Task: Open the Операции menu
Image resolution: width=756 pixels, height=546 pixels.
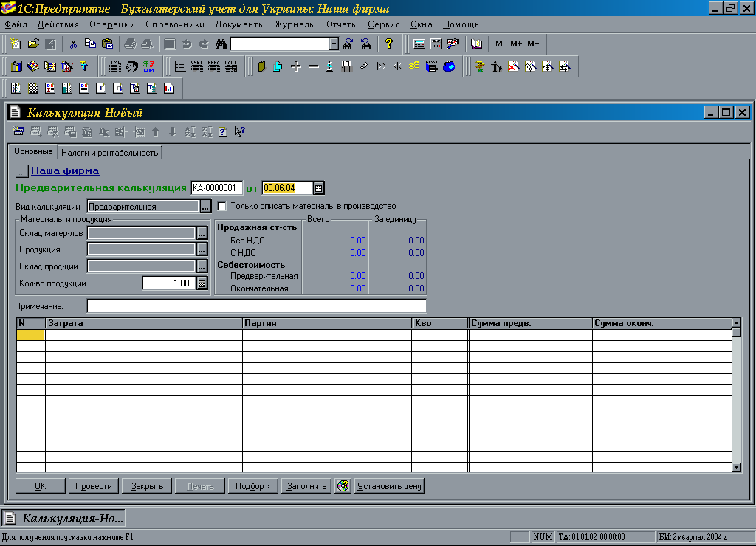Action: [x=112, y=24]
